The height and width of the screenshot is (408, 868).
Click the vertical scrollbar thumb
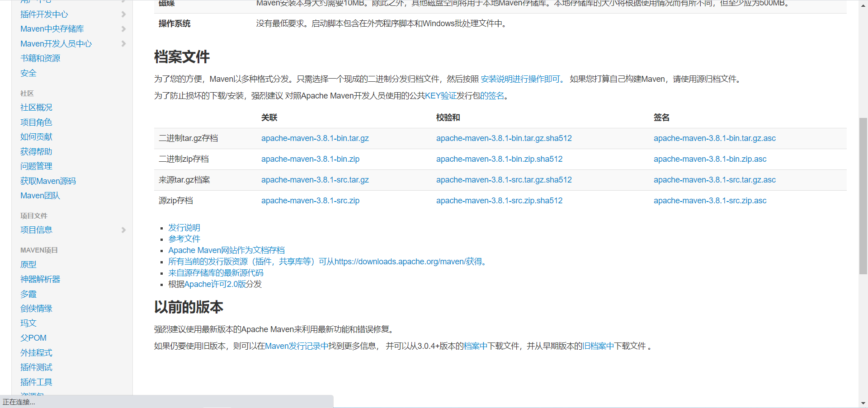tap(863, 196)
